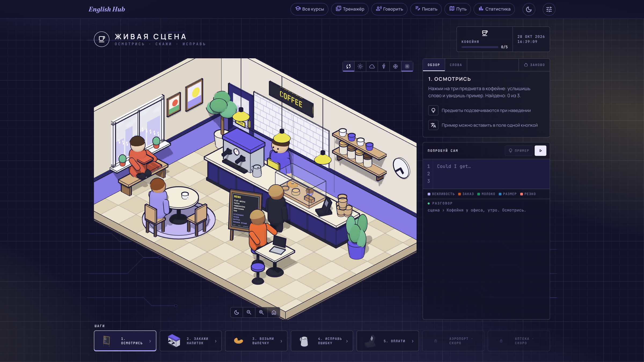Viewport: 644px width, 362px height.
Task: Select step 1. Осмотрись
Action: [x=125, y=341]
